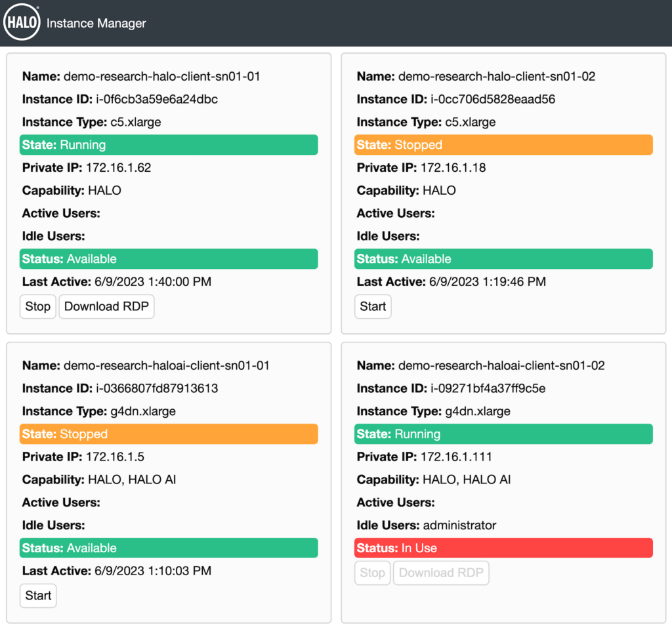Click Last Active 6/9/2023 1:10:03 PM
Screen dimensions: 672x627
coord(117,571)
